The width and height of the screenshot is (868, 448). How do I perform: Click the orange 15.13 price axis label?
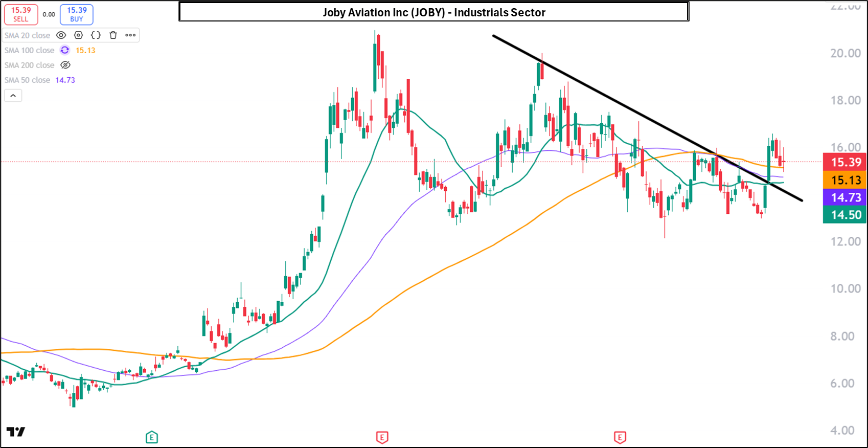[x=846, y=180]
